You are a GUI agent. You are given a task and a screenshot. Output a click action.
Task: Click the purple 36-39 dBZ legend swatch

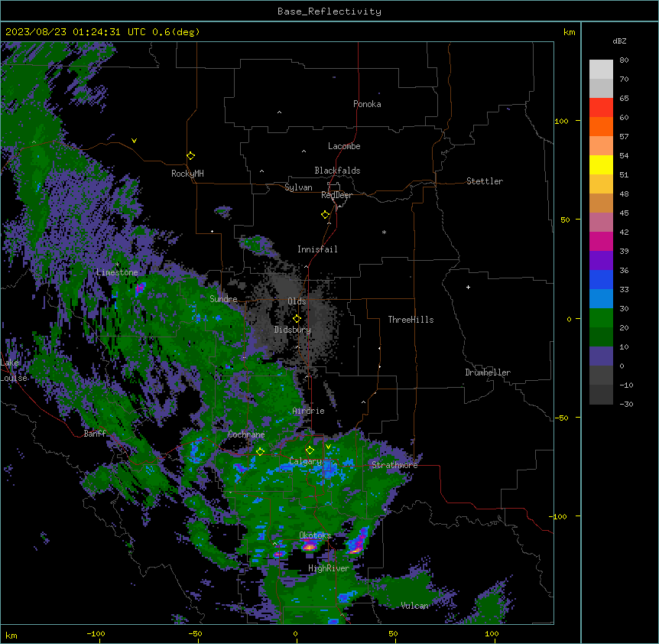point(601,261)
